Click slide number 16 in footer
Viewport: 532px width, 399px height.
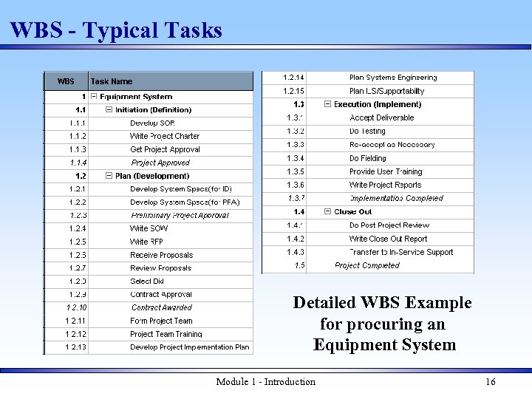(491, 382)
